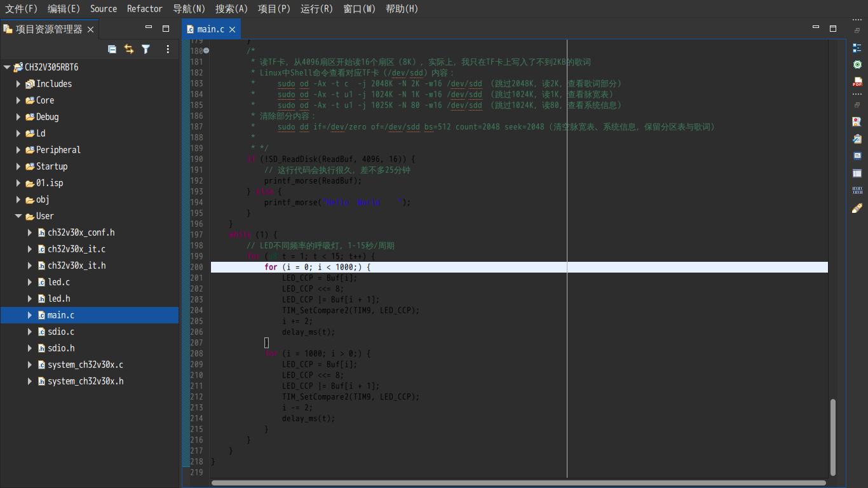Expand the Startup folder

pos(18,166)
